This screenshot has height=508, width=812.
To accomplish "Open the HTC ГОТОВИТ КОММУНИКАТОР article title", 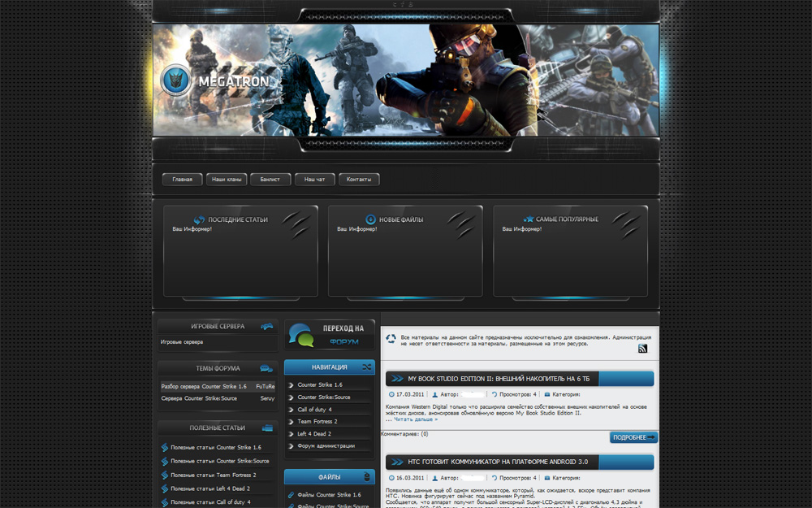I will (x=498, y=462).
